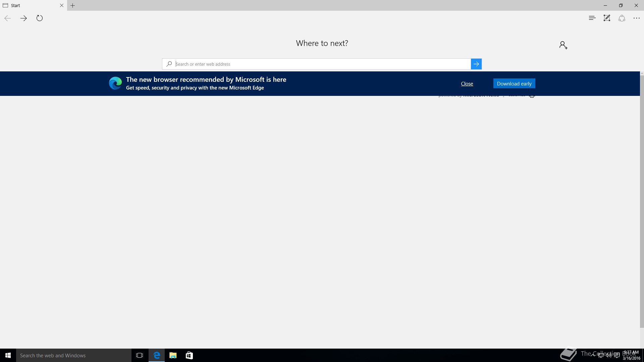Open the Share icon in toolbar

pyautogui.click(x=622, y=18)
